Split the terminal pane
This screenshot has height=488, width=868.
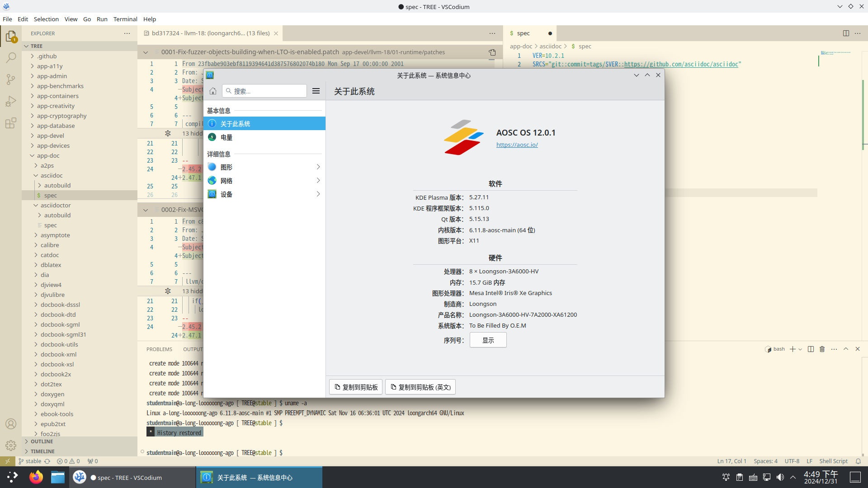click(x=811, y=349)
